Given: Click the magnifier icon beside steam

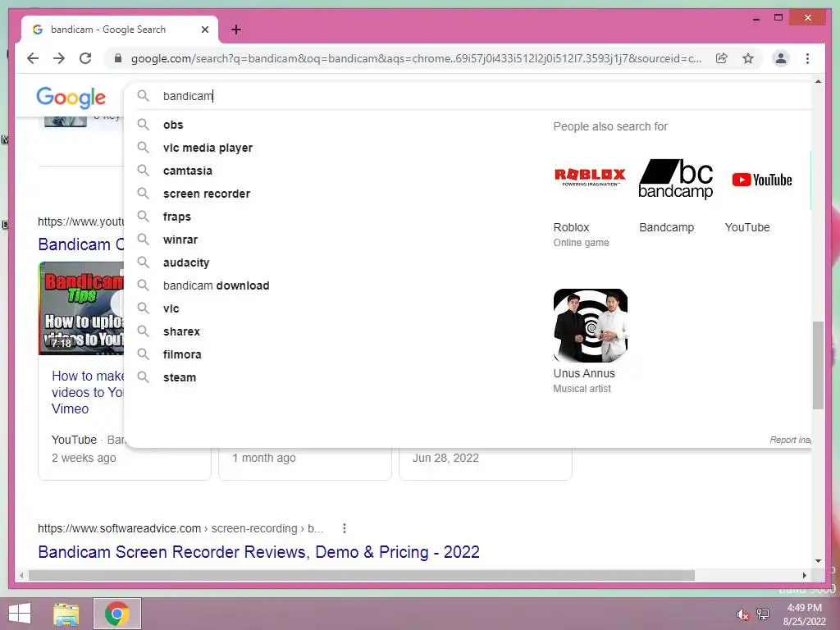Looking at the screenshot, I should [143, 377].
